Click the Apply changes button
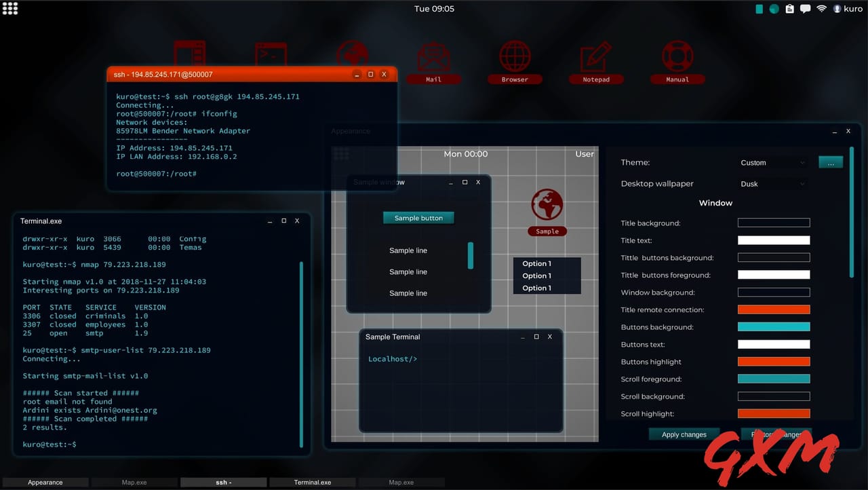 pyautogui.click(x=684, y=434)
